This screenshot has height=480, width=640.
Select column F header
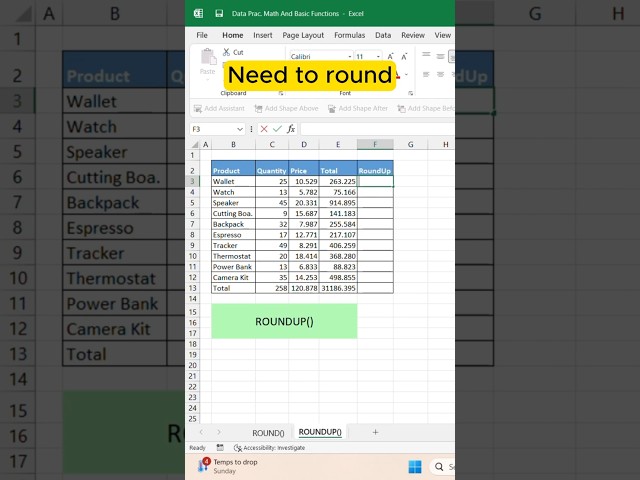click(x=375, y=144)
